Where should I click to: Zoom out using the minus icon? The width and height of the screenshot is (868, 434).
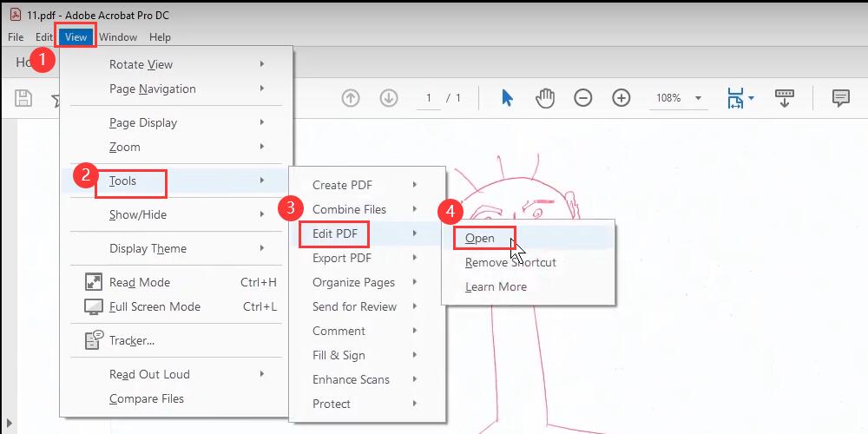[x=583, y=98]
